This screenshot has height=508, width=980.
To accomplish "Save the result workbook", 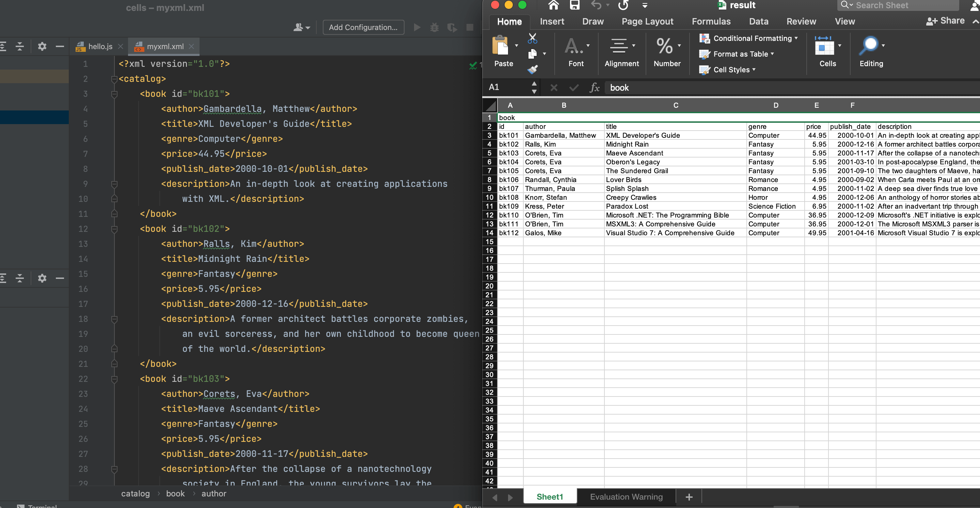I will (x=574, y=5).
